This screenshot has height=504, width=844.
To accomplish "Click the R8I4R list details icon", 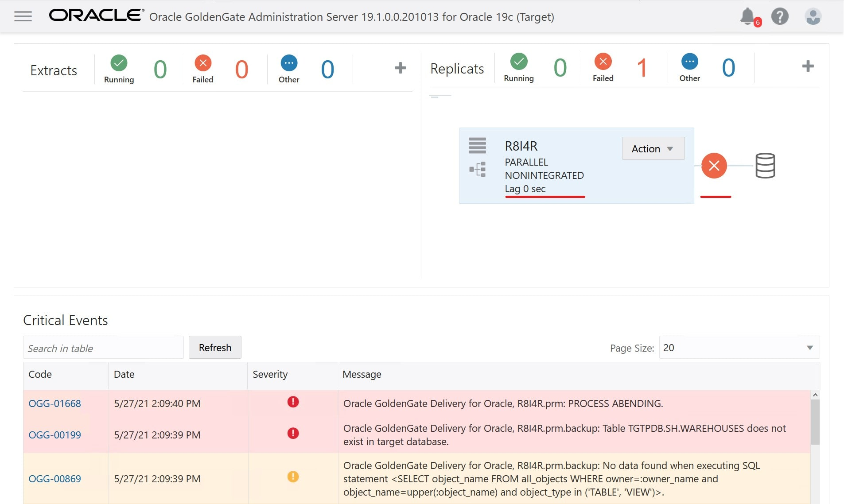I will [x=477, y=145].
